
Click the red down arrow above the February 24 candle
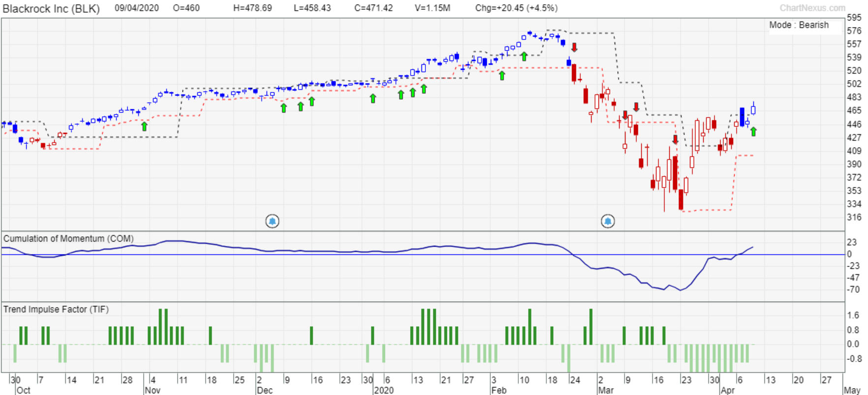click(574, 47)
